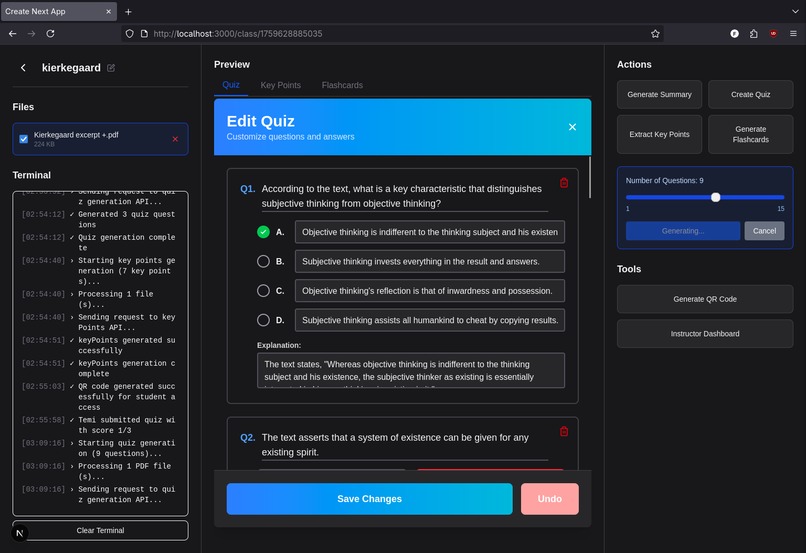Click the Next.js dev tools badge

coord(20,533)
